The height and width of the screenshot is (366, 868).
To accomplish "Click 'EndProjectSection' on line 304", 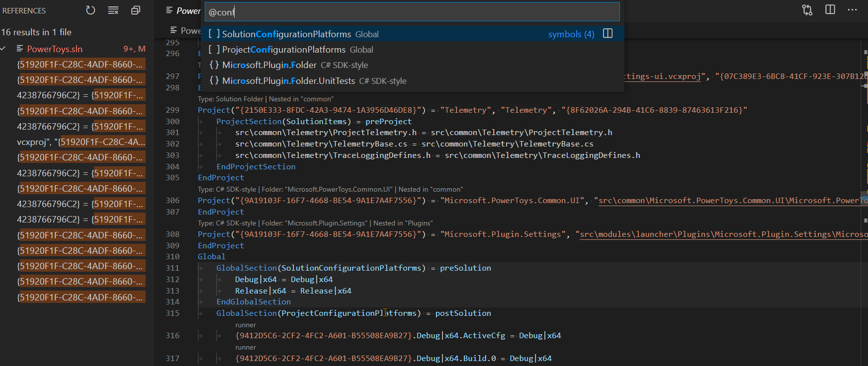I will (256, 167).
